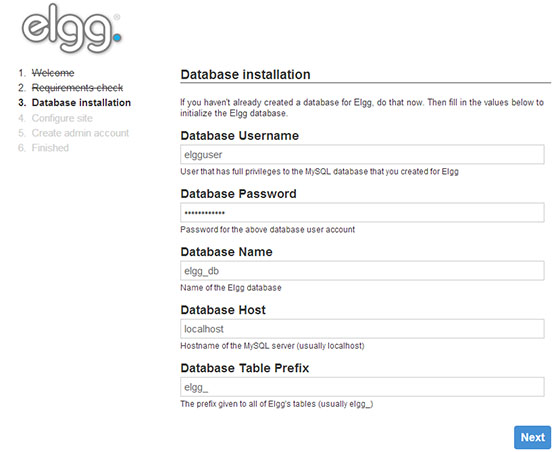
Task: Click the Elgg logo
Action: click(71, 29)
